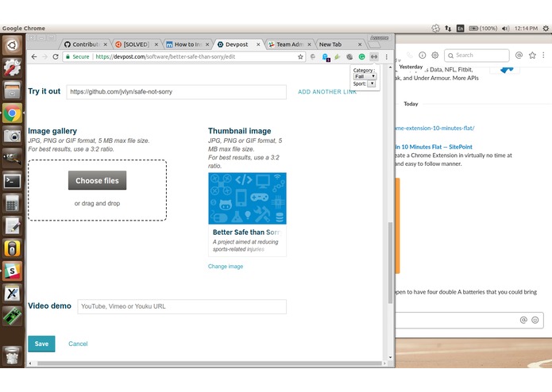Launch Google Chrome from the Ubuntu dock
552x392 pixels.
[13, 113]
